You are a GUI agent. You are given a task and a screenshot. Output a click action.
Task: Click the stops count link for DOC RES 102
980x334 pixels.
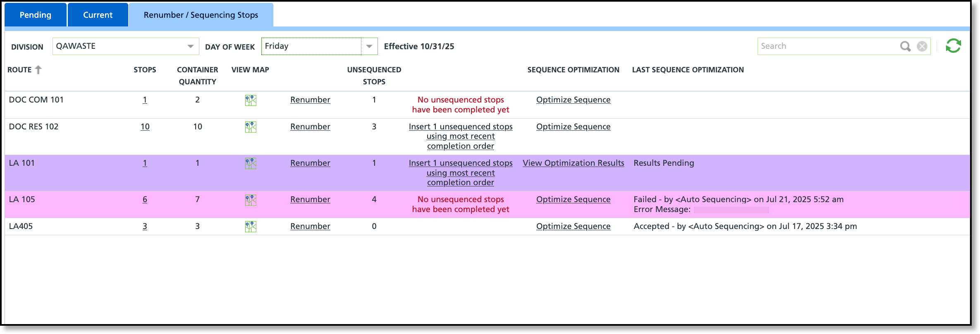[145, 127]
